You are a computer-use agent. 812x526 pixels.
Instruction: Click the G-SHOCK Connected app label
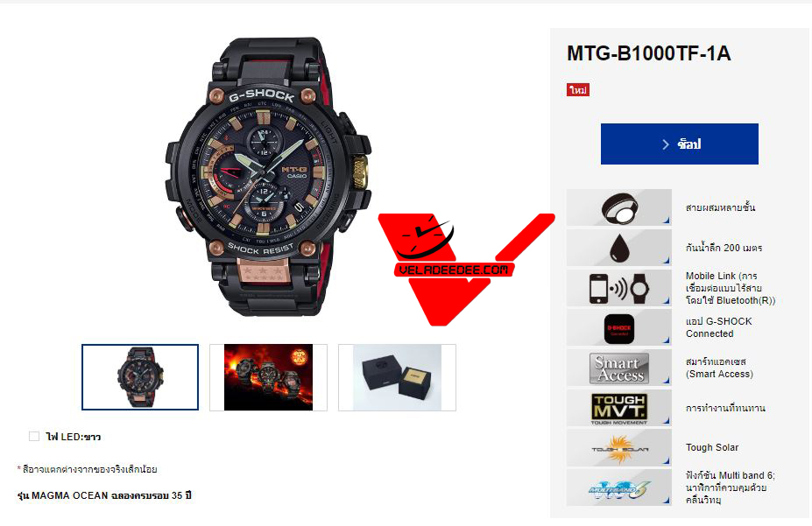point(719,327)
